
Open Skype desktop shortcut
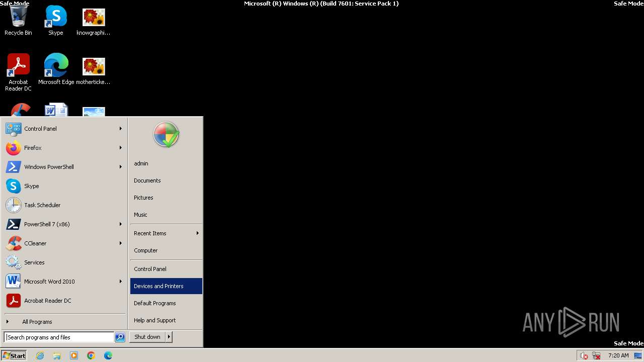56,21
